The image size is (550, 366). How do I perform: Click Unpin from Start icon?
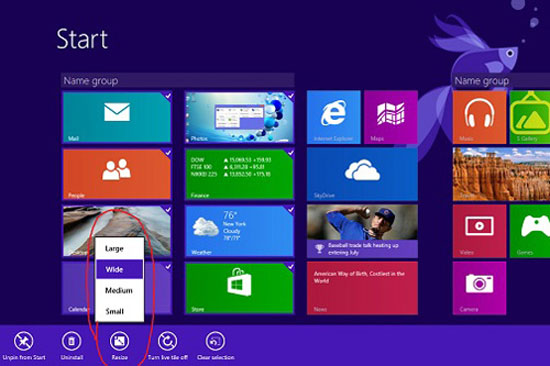click(x=24, y=341)
